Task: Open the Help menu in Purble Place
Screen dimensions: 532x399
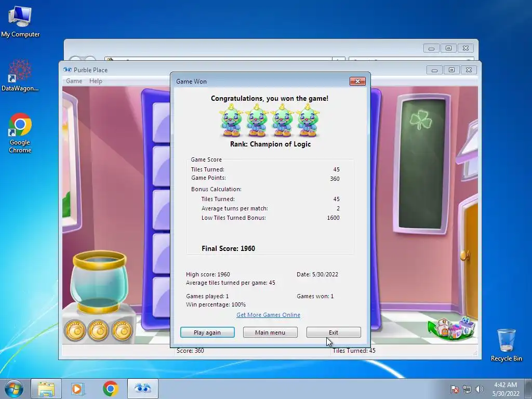Action: (x=96, y=81)
